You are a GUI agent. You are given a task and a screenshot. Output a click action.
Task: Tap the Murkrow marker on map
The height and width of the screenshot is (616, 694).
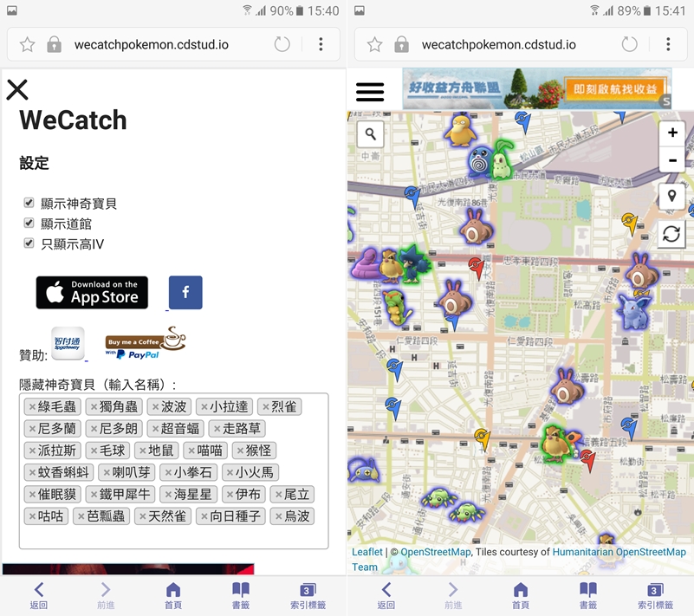coord(414,263)
